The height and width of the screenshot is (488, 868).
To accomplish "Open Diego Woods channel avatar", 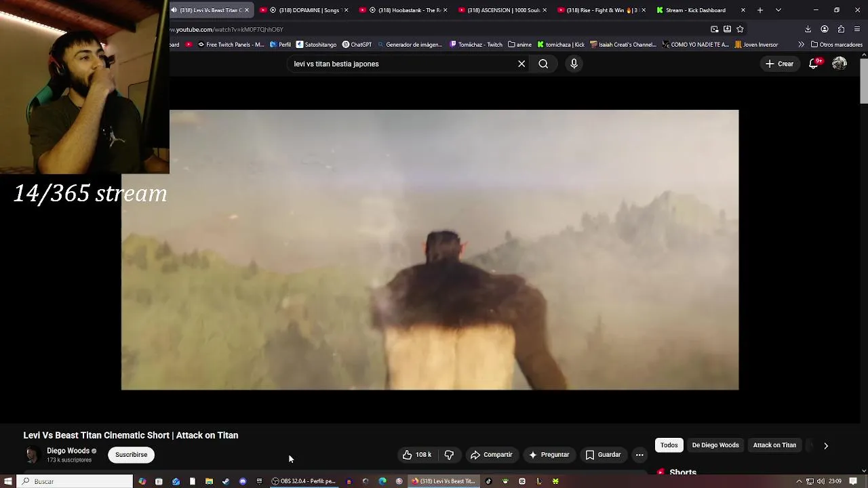I will 32,455.
